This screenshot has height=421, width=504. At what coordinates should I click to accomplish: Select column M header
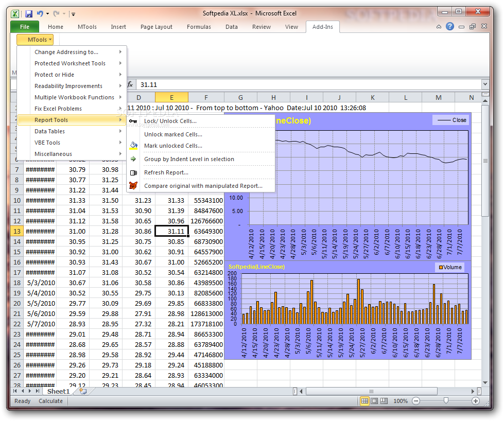tap(439, 97)
